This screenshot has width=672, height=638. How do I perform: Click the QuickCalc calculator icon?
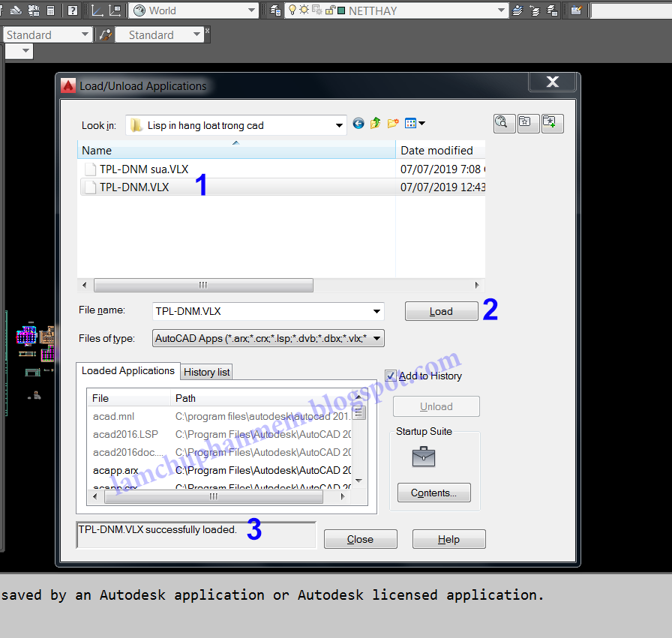click(x=50, y=10)
